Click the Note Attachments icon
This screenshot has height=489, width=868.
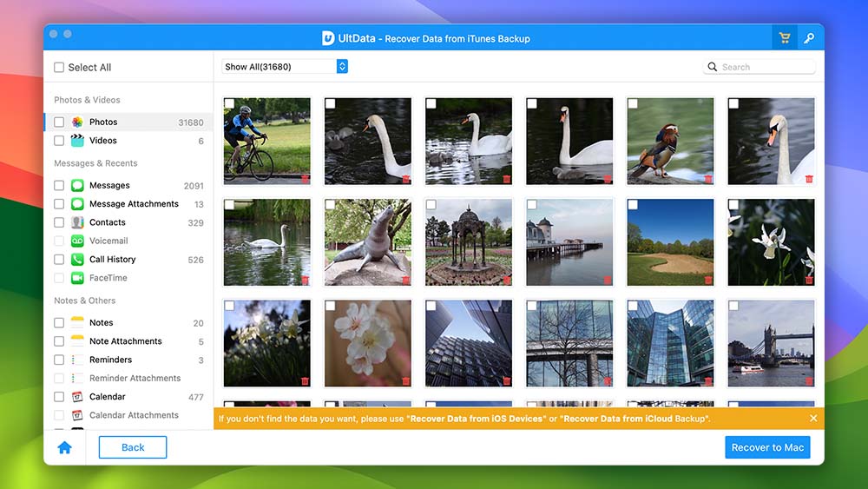(x=77, y=341)
